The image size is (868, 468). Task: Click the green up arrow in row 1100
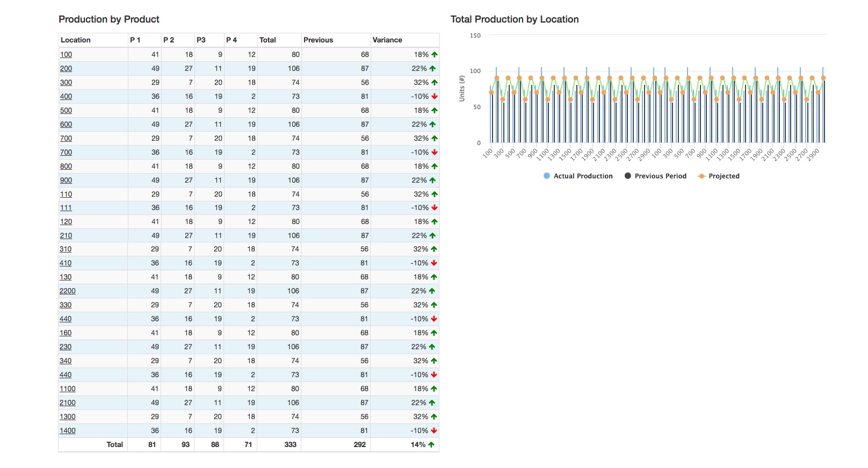point(434,388)
